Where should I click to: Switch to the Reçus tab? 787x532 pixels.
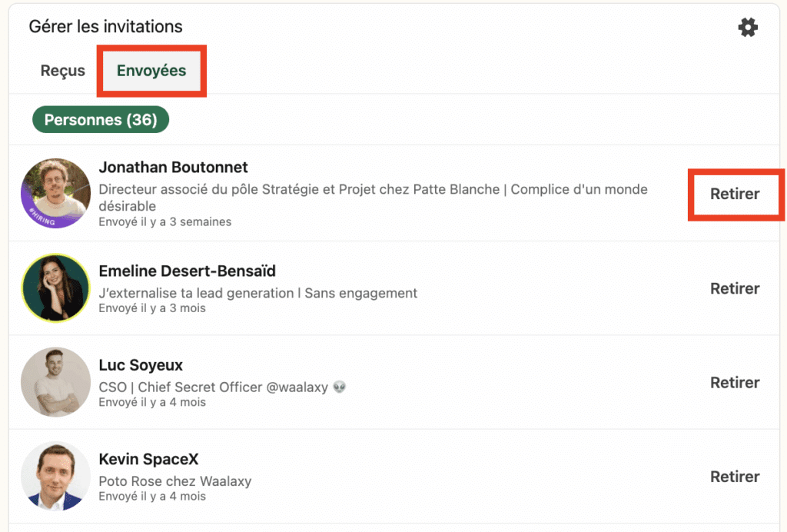click(x=62, y=71)
